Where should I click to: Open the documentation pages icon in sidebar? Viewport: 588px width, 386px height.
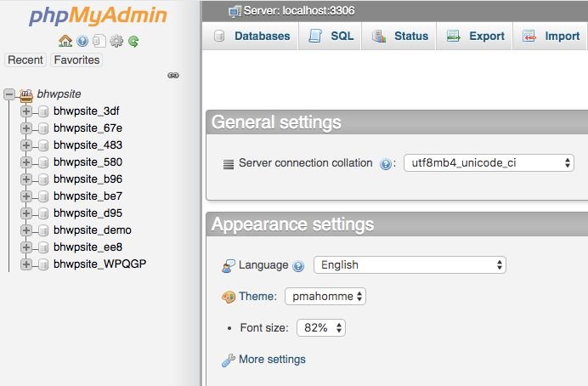99,41
